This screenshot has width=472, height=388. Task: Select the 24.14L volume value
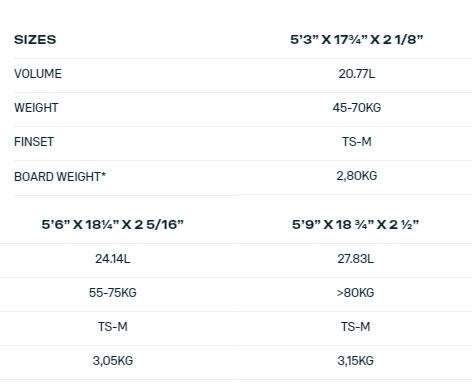pyautogui.click(x=113, y=259)
